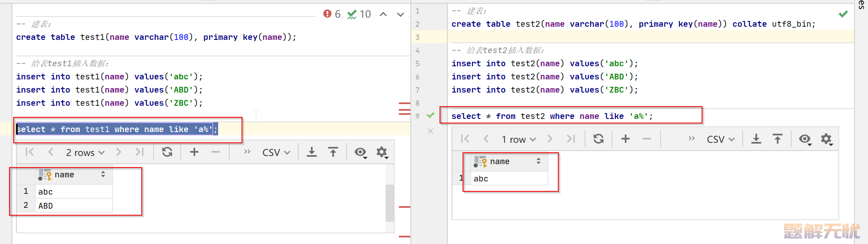The width and height of the screenshot is (868, 244).
Task: Go to last page in test1 results
Action: [x=140, y=152]
